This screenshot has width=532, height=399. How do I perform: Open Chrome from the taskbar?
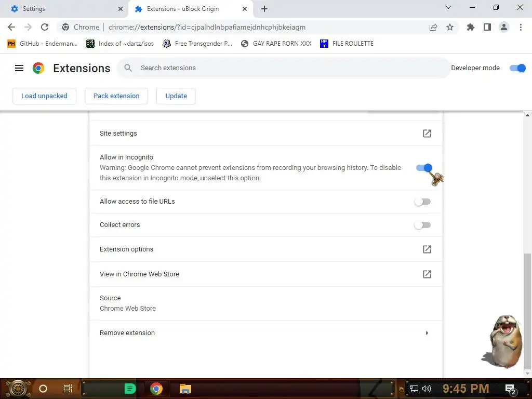pyautogui.click(x=156, y=389)
